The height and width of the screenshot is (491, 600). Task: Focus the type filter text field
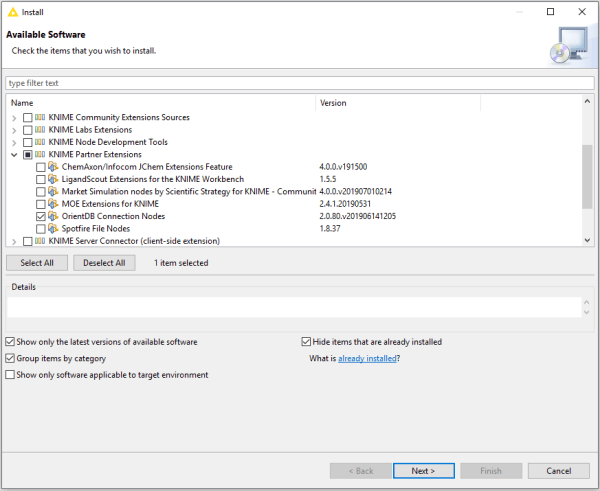click(x=300, y=83)
